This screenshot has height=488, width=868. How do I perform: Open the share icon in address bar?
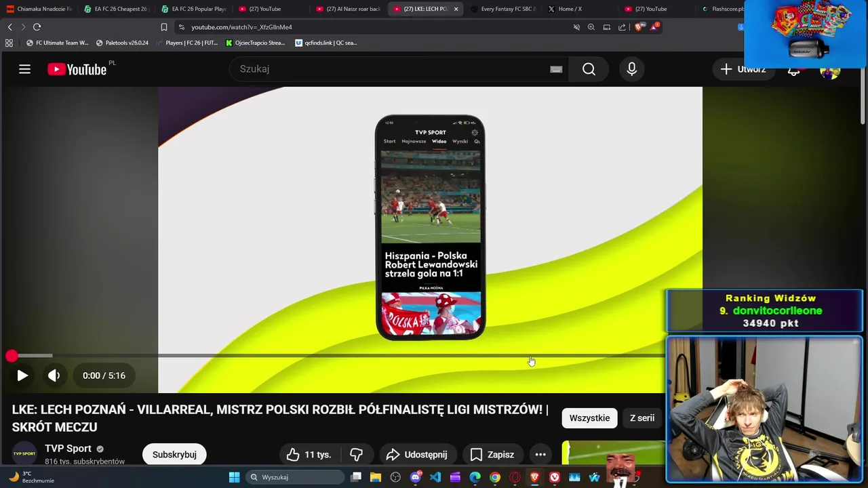(x=622, y=27)
